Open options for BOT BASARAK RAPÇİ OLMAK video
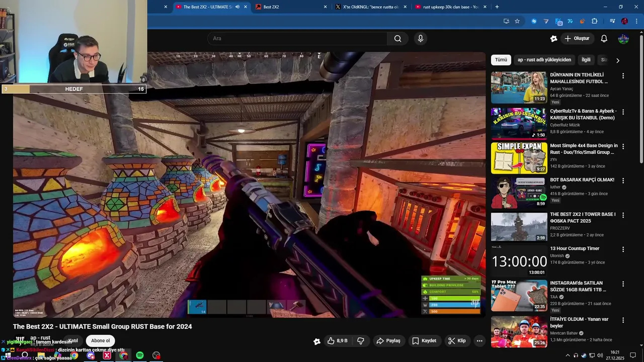The height and width of the screenshot is (362, 644). tap(623, 180)
